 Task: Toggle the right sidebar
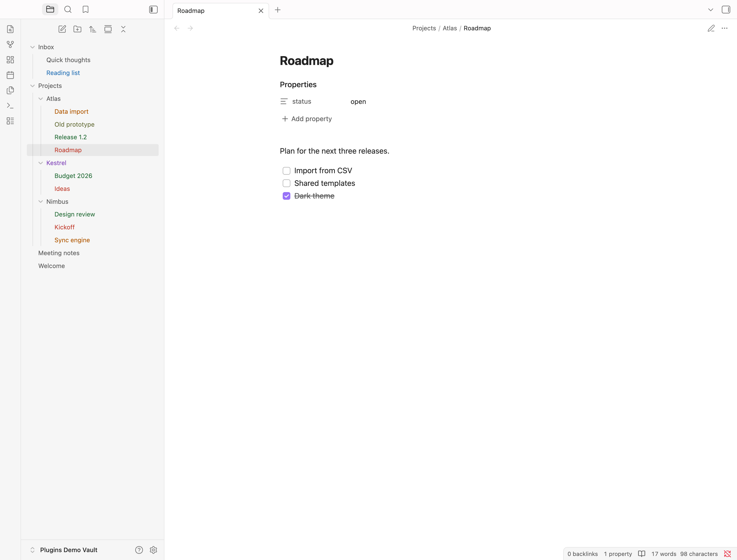[x=726, y=10]
